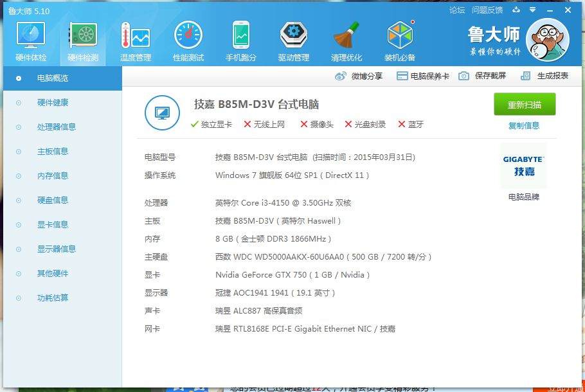
Task: Click the camera icon beside 保存截屏
Action: (x=464, y=76)
